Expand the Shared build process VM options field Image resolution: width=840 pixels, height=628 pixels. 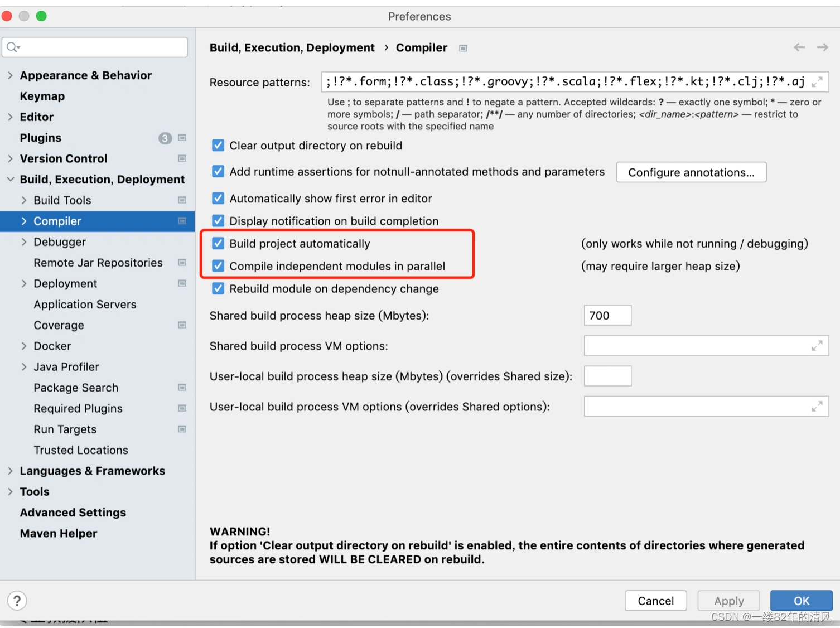point(817,346)
